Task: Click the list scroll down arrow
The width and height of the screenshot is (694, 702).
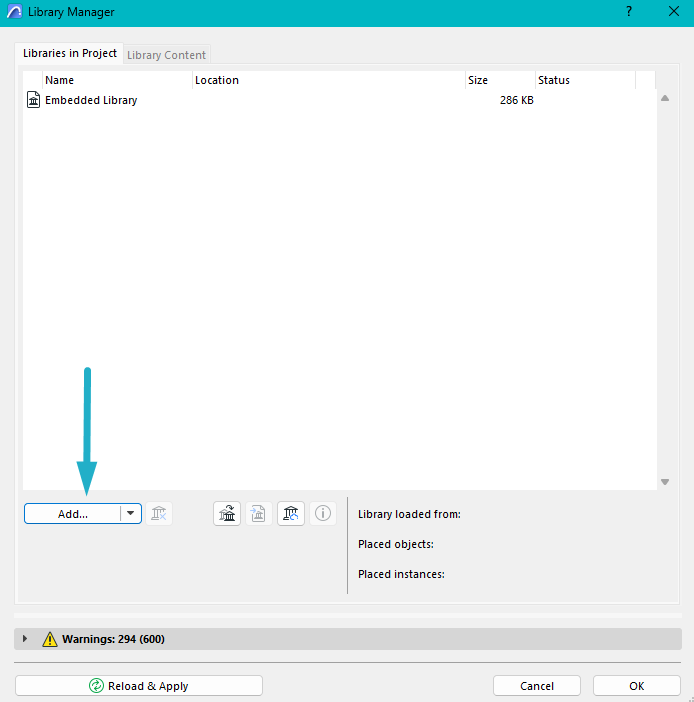Action: [665, 482]
